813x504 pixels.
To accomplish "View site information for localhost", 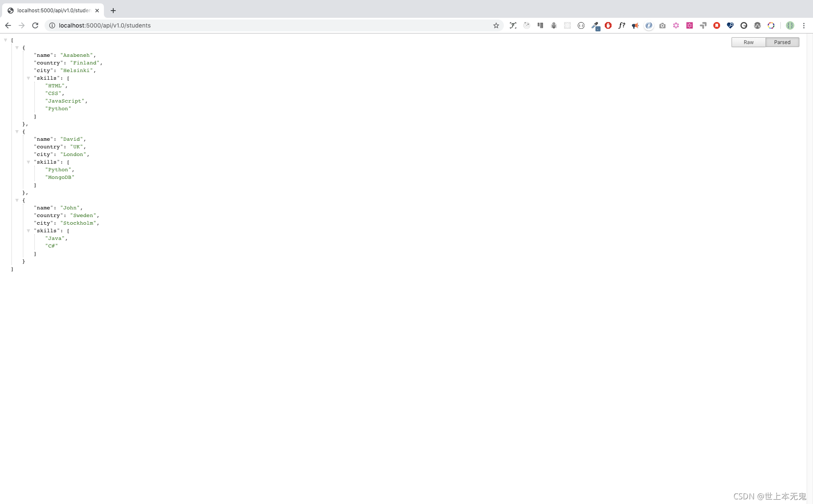I will [52, 25].
